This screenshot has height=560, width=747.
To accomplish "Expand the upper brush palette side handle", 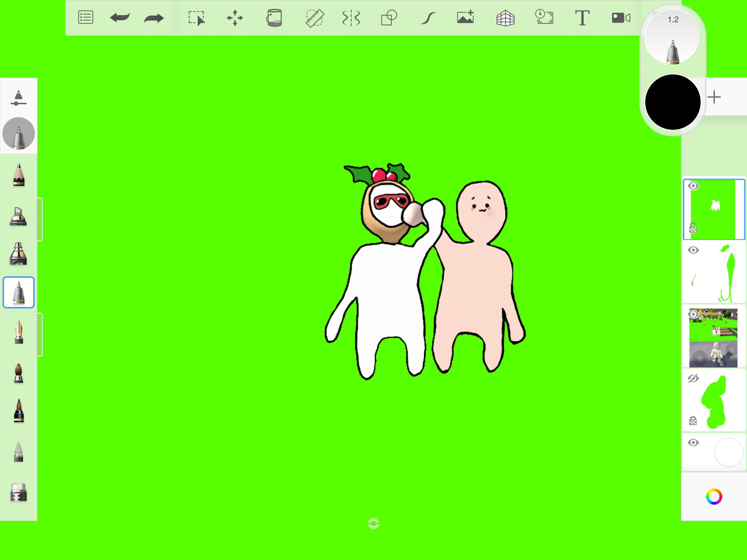I will click(x=40, y=219).
